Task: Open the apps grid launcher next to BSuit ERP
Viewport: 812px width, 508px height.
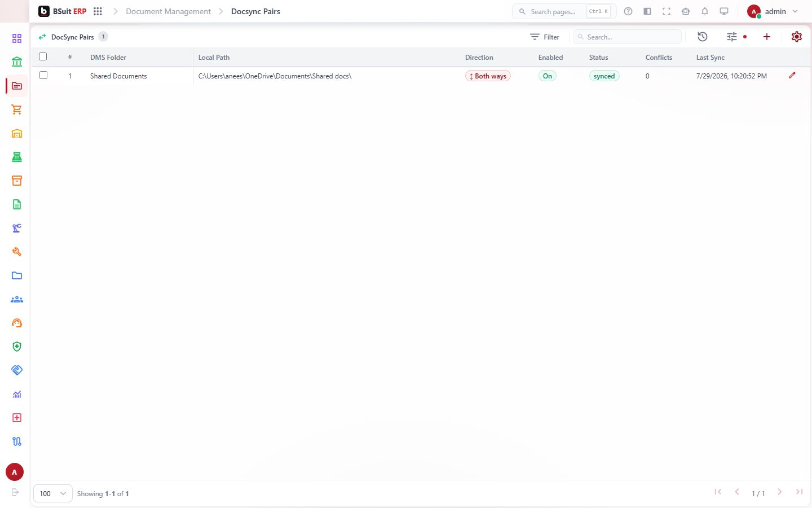Action: pos(98,11)
